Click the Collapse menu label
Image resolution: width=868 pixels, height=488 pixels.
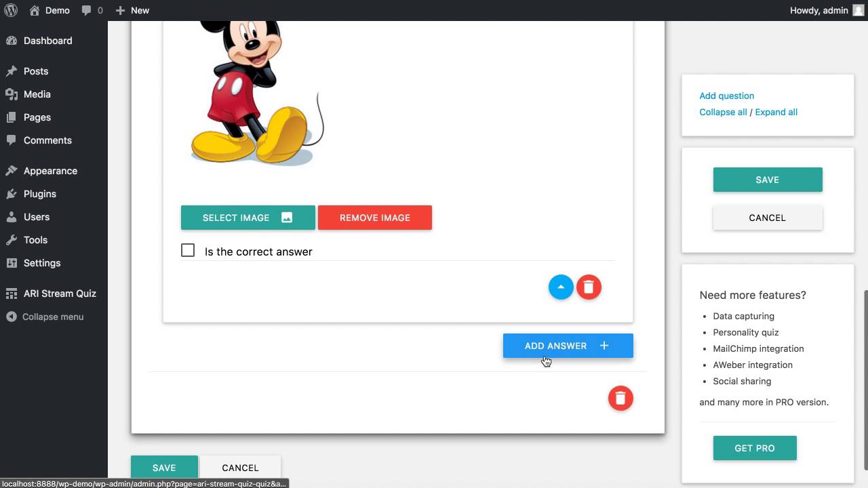point(53,317)
